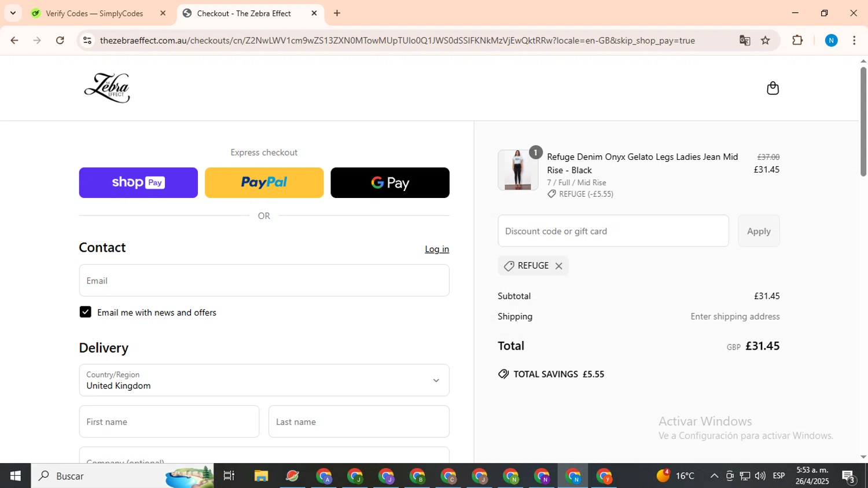Open Chrome profile Y taskbar icon
The width and height of the screenshot is (868, 488).
[x=604, y=476]
